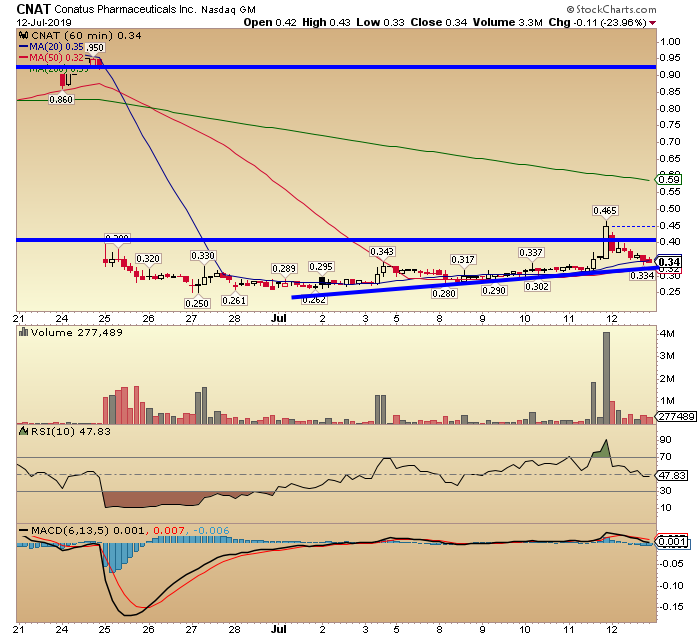Click the CNAT ticker symbol in header

pos(33,9)
